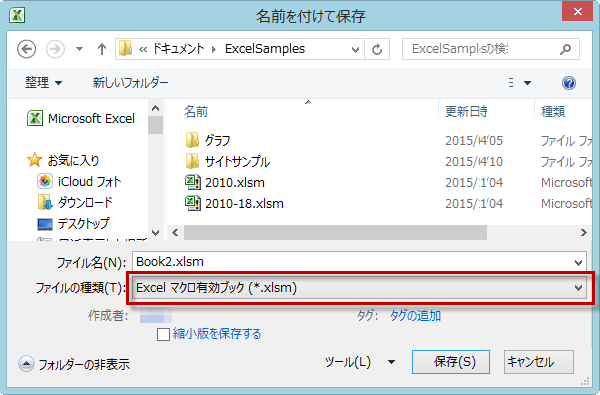Click the folder icon in address bar
Viewport: 600px width, 395px height.
(x=125, y=49)
